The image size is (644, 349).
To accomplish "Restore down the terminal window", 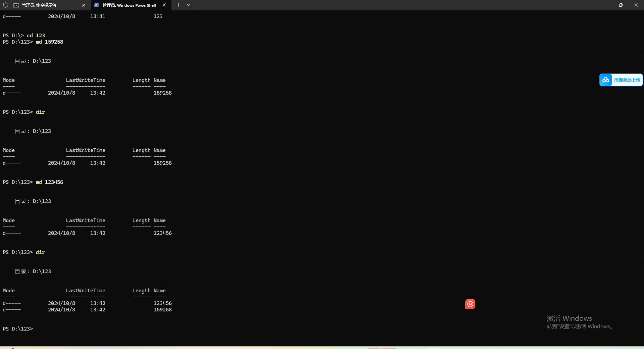I will pos(621,5).
